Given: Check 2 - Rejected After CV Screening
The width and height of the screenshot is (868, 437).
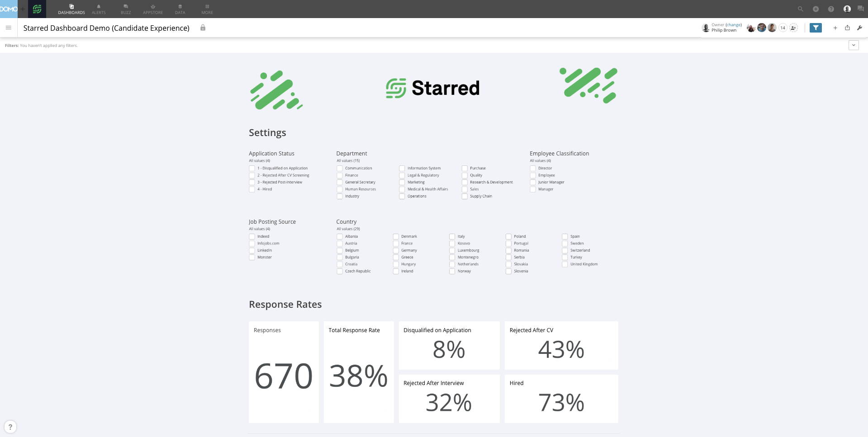Looking at the screenshot, I should [x=252, y=175].
